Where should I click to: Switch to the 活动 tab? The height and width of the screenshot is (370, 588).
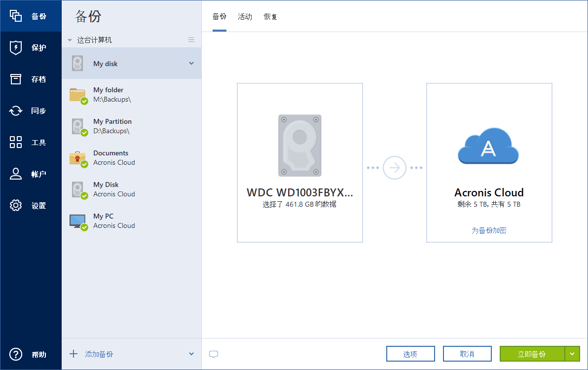coord(245,17)
